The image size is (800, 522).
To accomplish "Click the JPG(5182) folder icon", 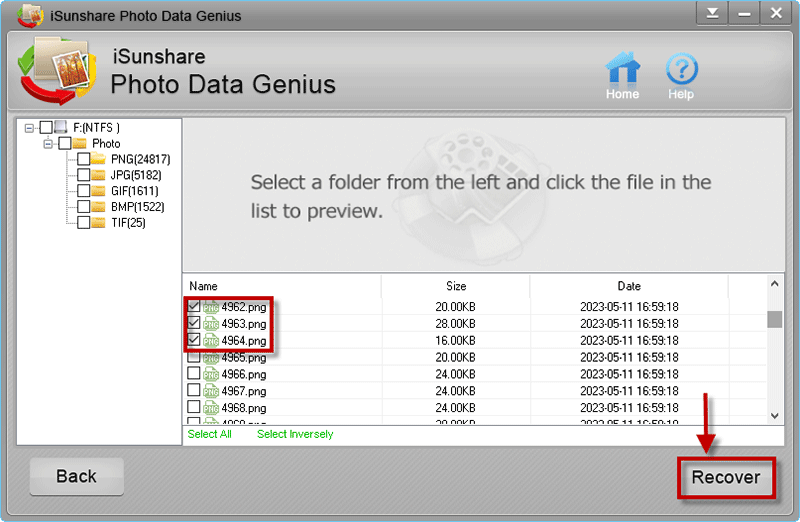I will pyautogui.click(x=98, y=175).
